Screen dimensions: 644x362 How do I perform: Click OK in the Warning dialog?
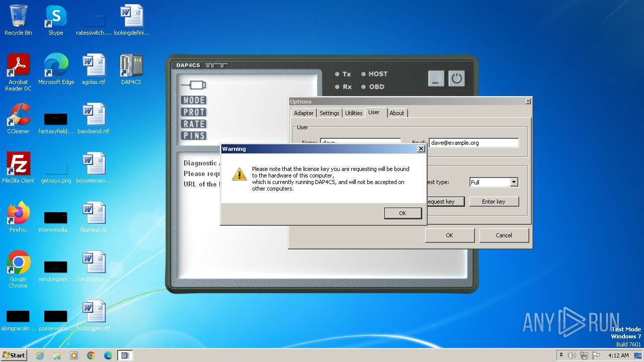click(403, 213)
